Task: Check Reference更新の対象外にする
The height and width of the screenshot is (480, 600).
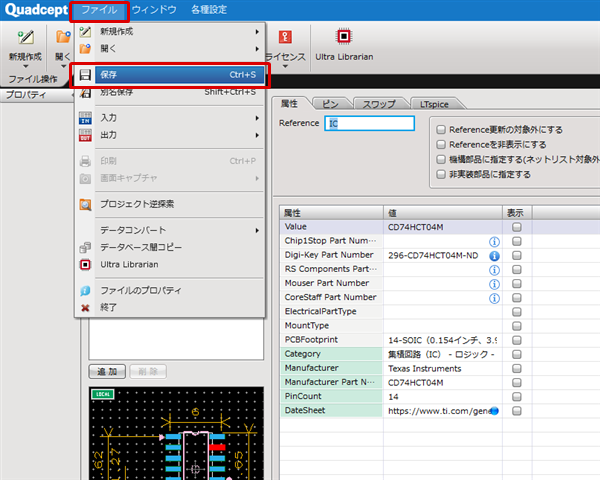Action: (441, 129)
